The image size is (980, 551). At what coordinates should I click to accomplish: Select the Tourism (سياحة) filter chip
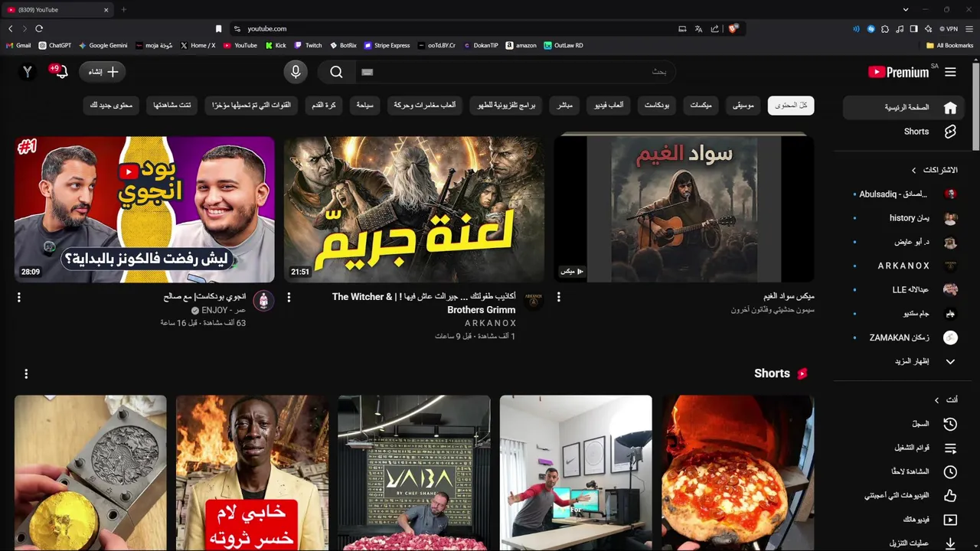click(x=364, y=105)
